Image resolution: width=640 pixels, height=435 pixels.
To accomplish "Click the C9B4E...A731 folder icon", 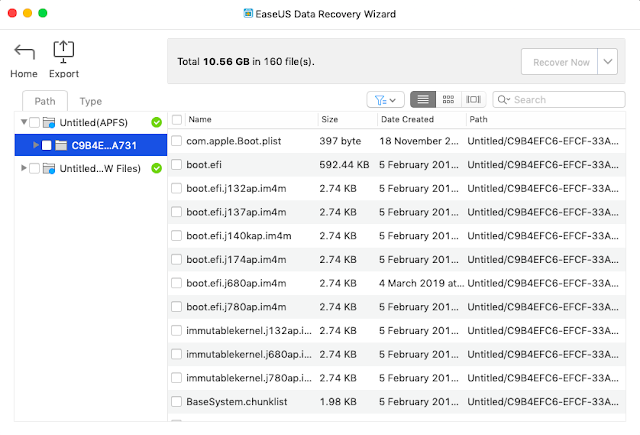I will coord(61,145).
